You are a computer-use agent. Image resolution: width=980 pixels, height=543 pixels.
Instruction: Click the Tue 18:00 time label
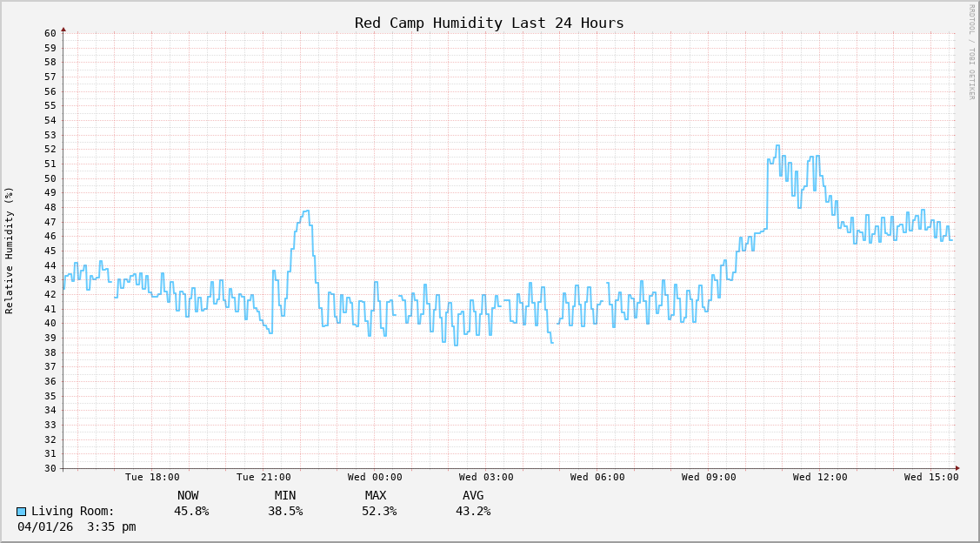152,477
